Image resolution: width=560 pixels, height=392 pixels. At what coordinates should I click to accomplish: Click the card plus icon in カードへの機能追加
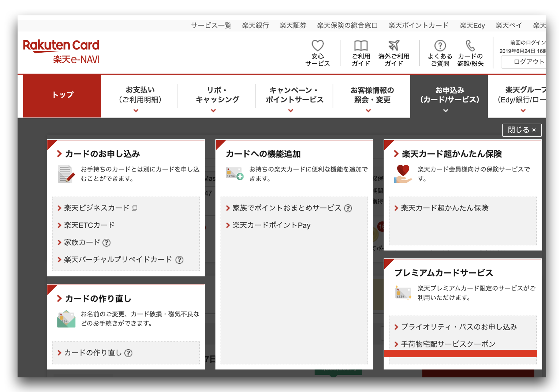coord(235,174)
